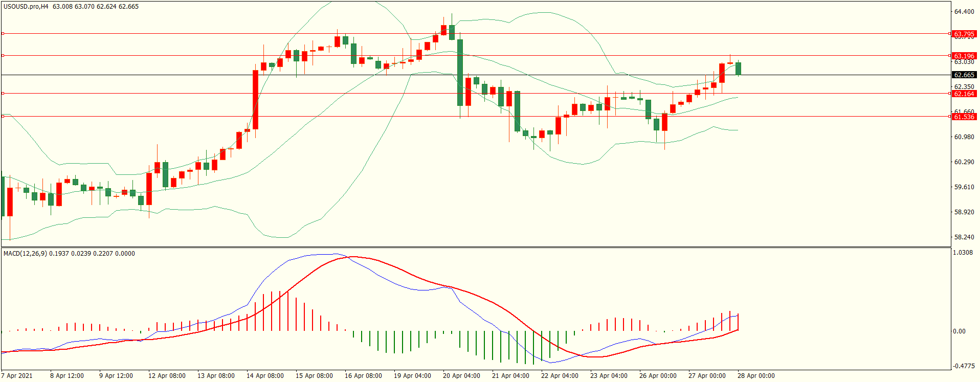This screenshot has width=980, height=382.
Task: Click the 58.920 price axis label
Action: point(964,212)
